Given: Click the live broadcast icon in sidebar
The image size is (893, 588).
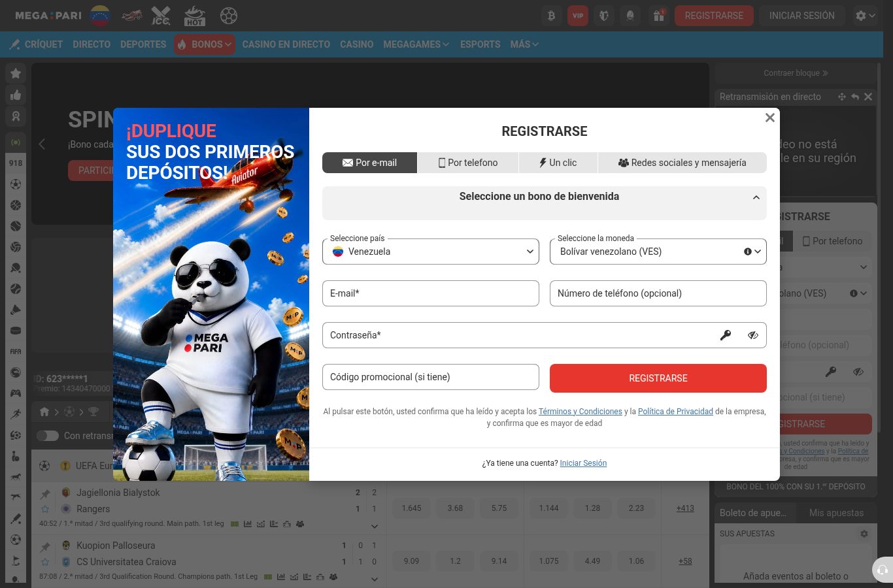Looking at the screenshot, I should coord(16,142).
